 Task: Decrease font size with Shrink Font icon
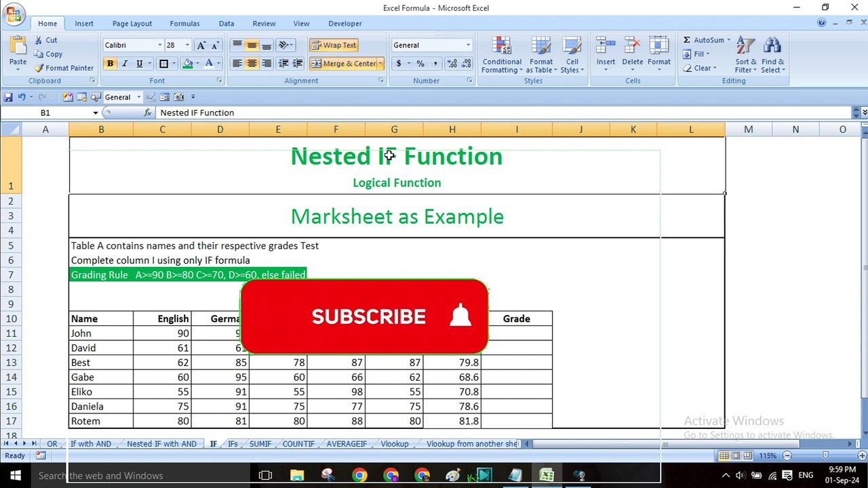tap(215, 45)
